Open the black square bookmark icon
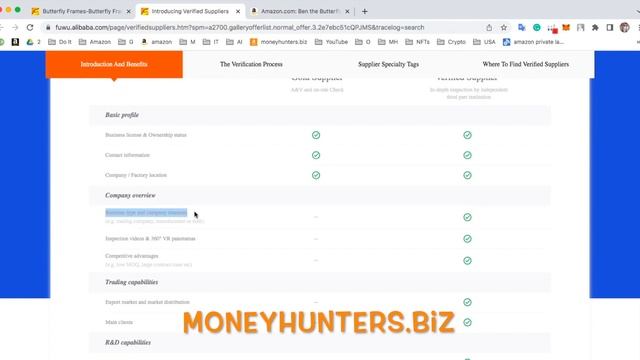Screen dimensions: 640x360 coord(15,42)
